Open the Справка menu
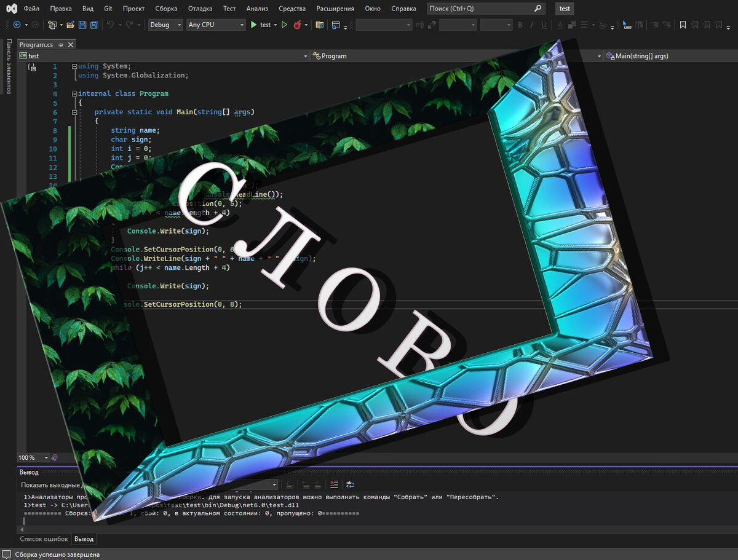 pos(403,9)
